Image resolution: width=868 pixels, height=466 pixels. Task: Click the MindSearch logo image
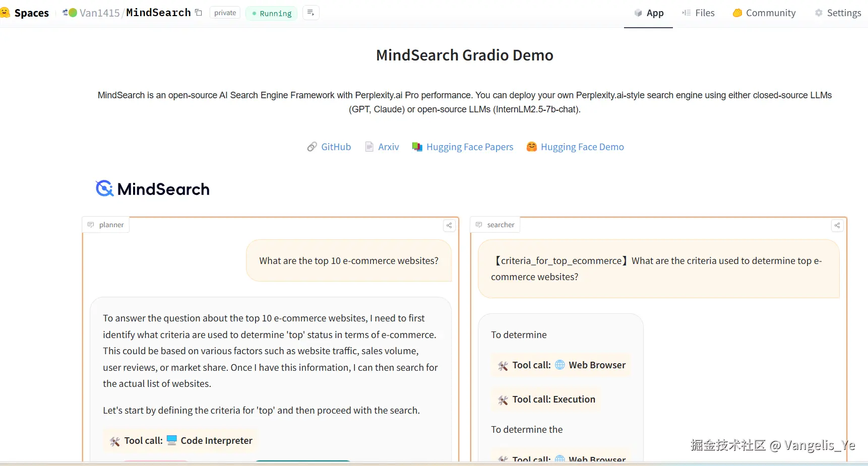(153, 189)
